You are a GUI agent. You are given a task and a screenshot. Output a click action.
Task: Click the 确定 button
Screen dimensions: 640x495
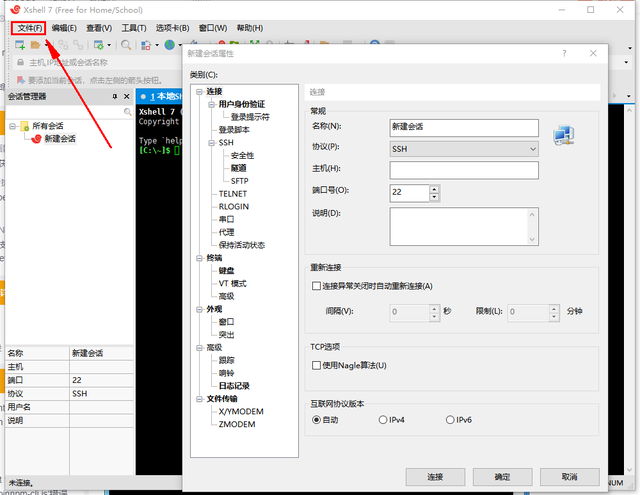tap(502, 477)
